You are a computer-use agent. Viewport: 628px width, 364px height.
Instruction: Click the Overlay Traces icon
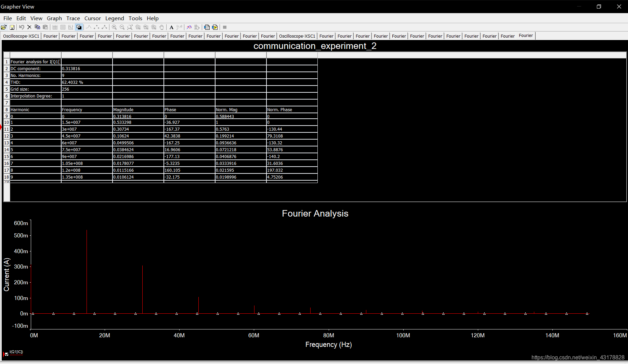tap(189, 27)
